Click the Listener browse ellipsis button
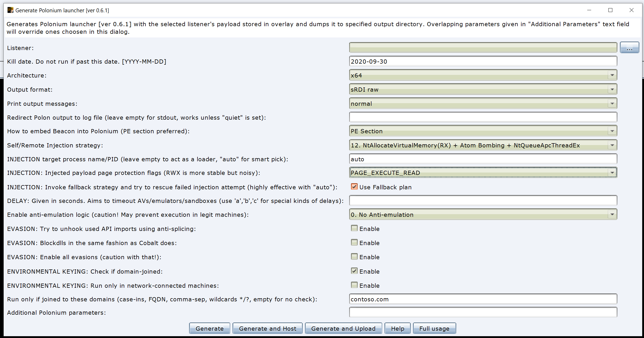644x338 pixels. point(629,48)
